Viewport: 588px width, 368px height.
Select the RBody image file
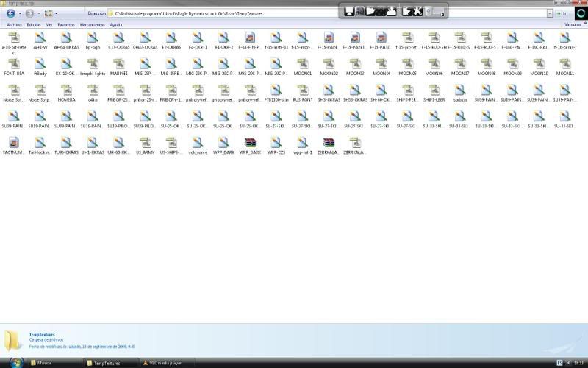40,67
